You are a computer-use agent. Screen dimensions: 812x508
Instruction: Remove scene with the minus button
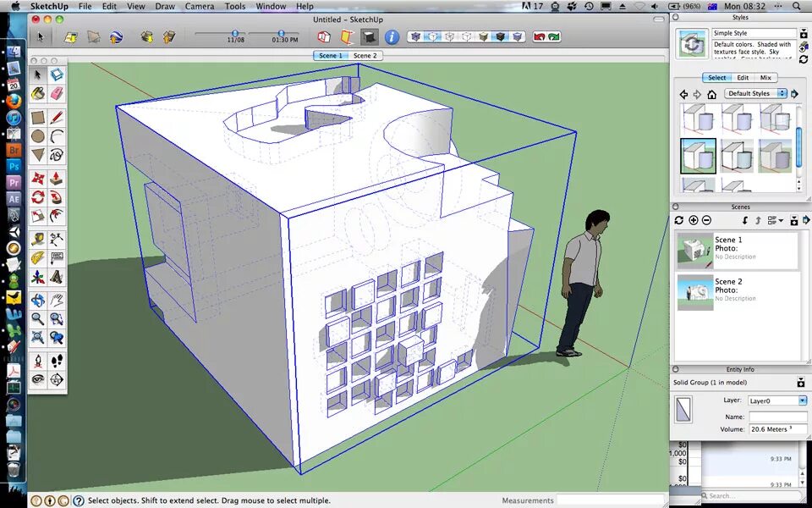coord(706,220)
